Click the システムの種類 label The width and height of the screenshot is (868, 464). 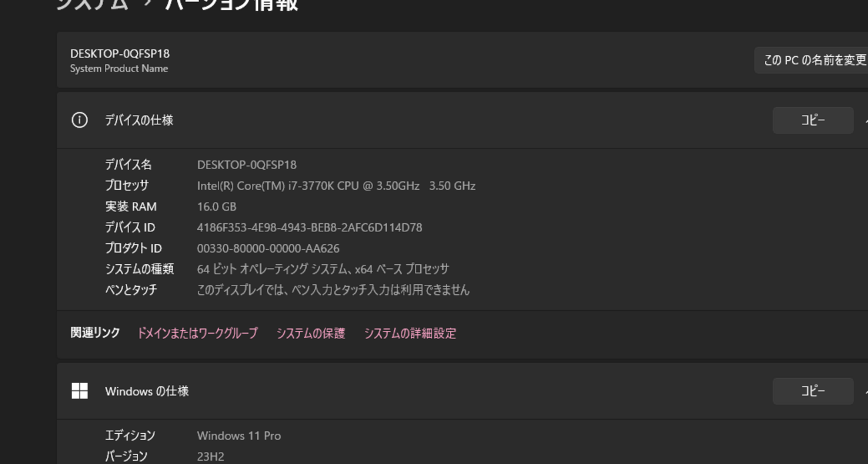coord(139,269)
